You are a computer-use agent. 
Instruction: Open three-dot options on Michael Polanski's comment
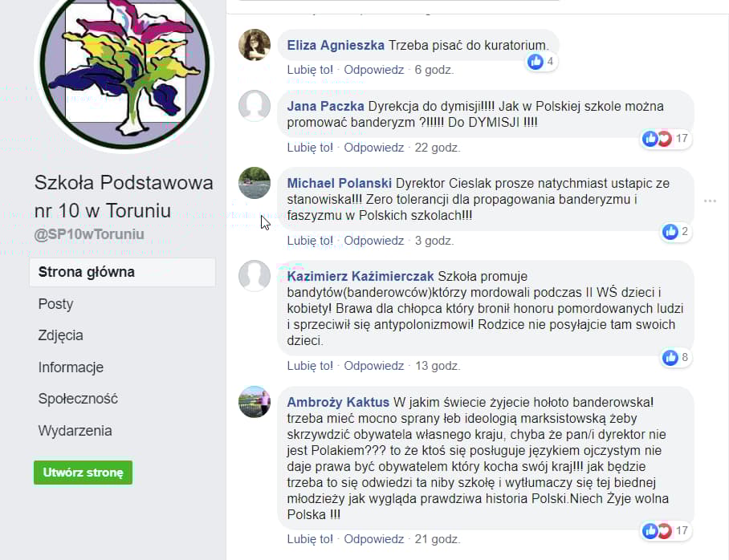710,201
